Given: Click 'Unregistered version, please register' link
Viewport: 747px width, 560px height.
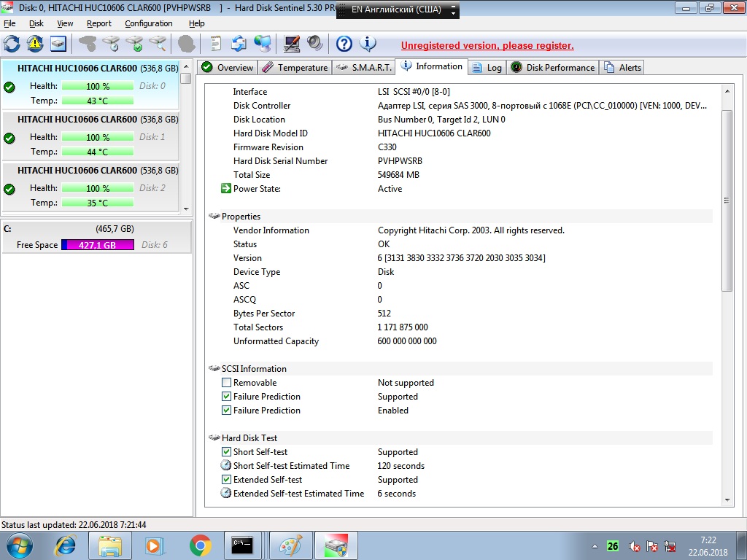Looking at the screenshot, I should click(487, 46).
